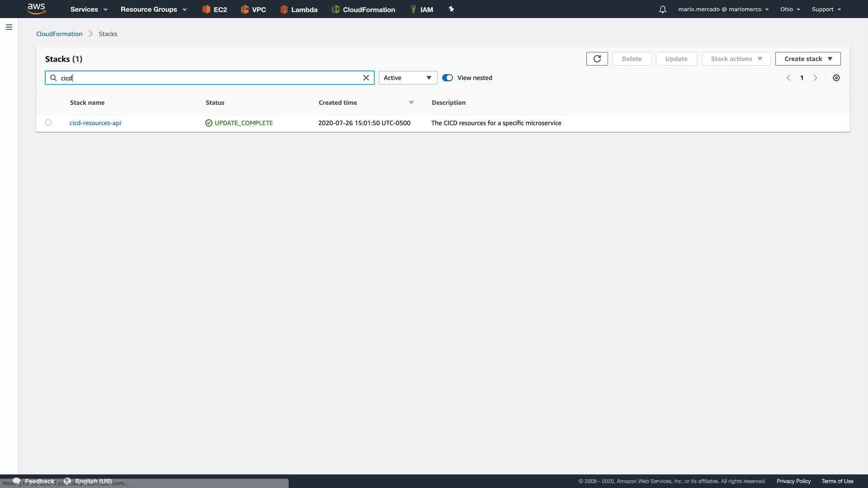Sort by Created time column arrow
868x488 pixels.
[411, 103]
